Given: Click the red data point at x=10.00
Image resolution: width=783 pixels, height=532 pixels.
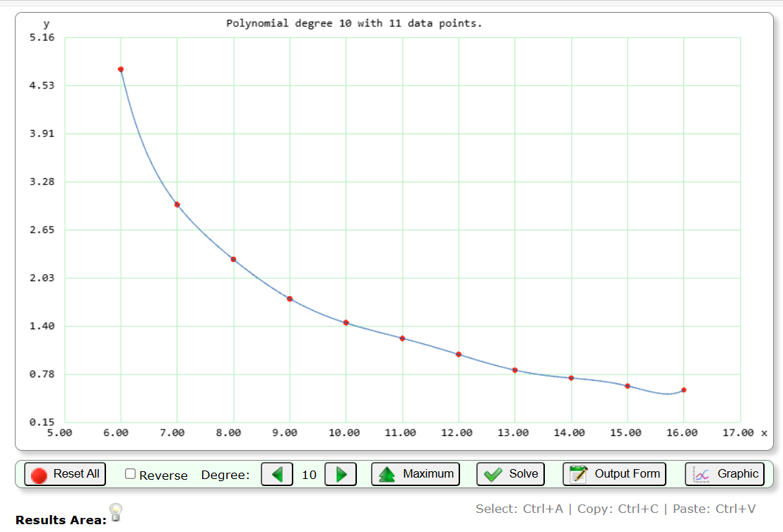Looking at the screenshot, I should [x=346, y=323].
